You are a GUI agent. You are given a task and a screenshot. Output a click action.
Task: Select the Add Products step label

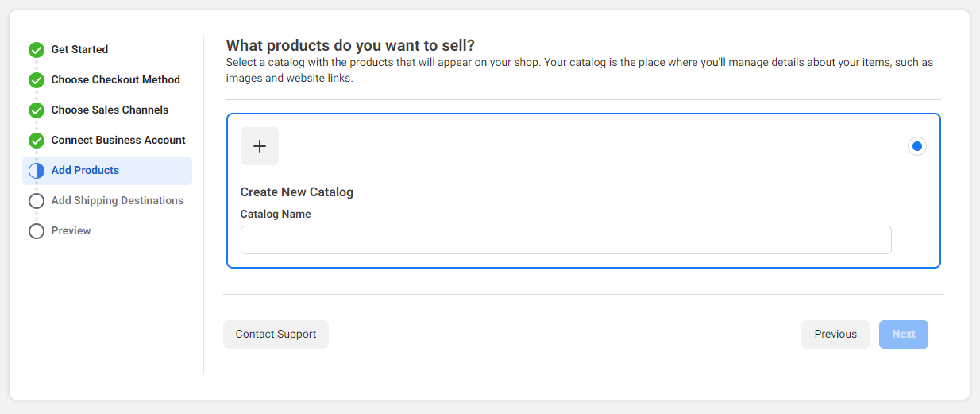pos(85,170)
